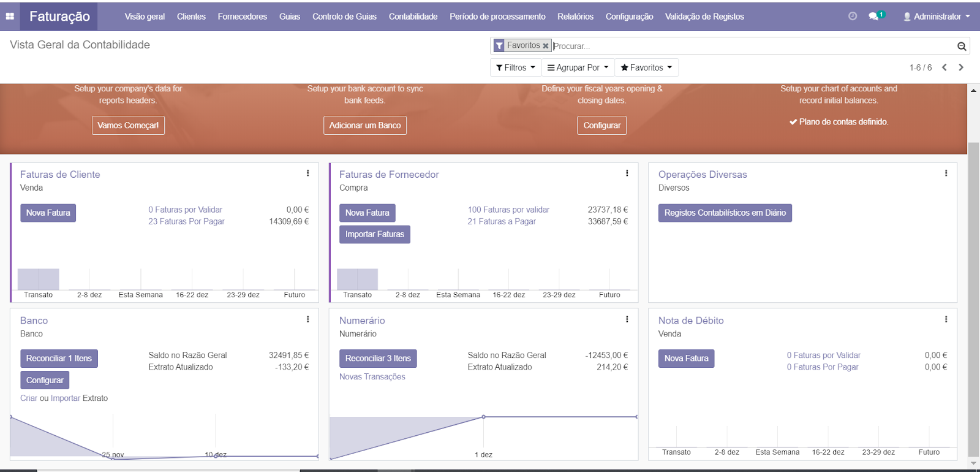Screen dimensions: 980x472
Task: Expand the Agrupar Por dropdown
Action: (x=578, y=67)
